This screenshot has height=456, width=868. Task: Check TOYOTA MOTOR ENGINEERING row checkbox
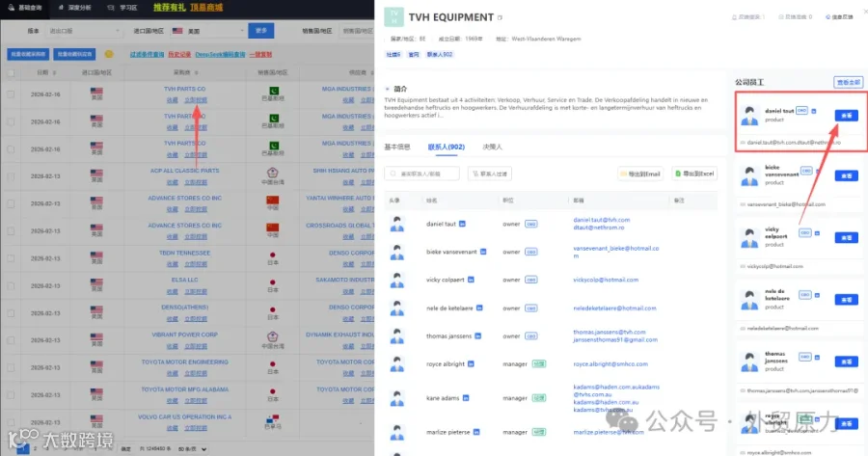[x=11, y=367]
